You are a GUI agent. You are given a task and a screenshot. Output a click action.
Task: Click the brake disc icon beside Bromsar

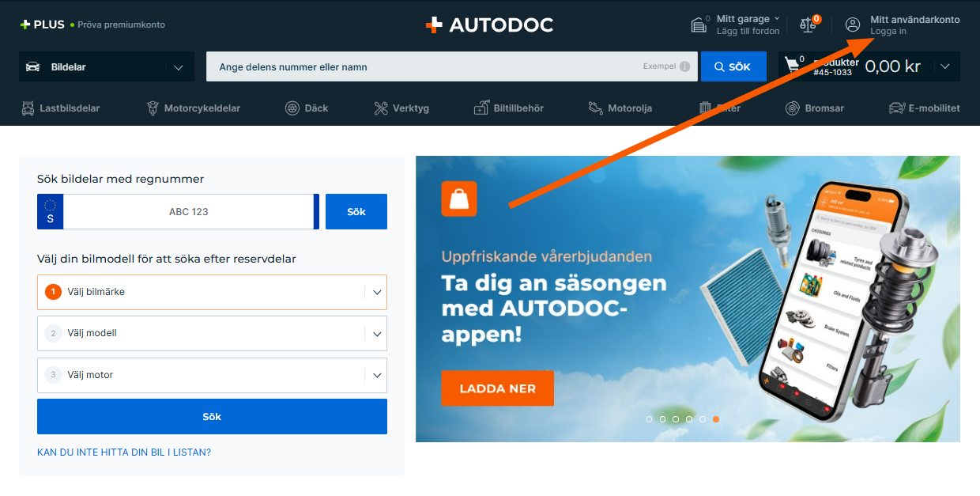(793, 108)
